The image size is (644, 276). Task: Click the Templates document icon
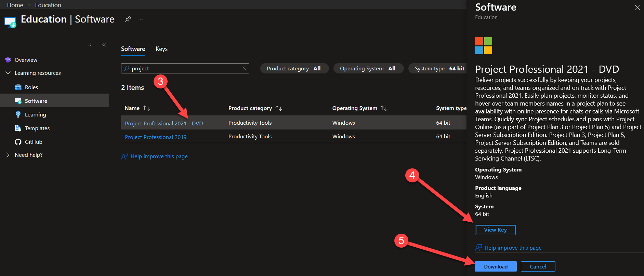18,128
